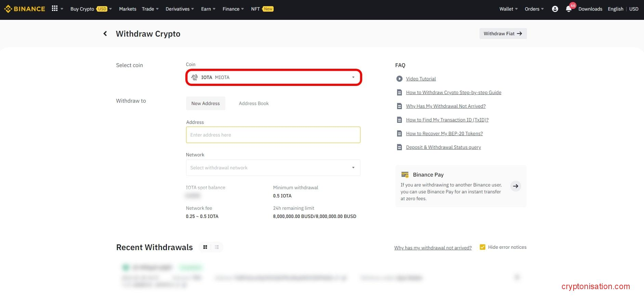
Task: Open the Markets page
Action: pyautogui.click(x=128, y=9)
